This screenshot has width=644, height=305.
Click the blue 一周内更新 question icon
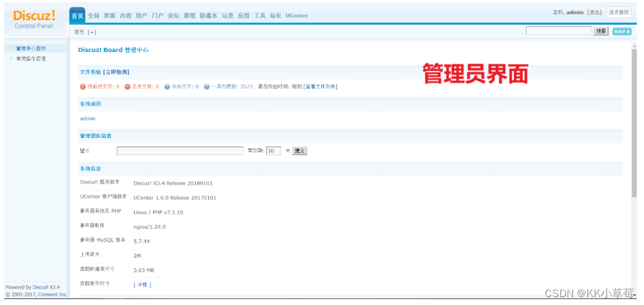point(207,87)
